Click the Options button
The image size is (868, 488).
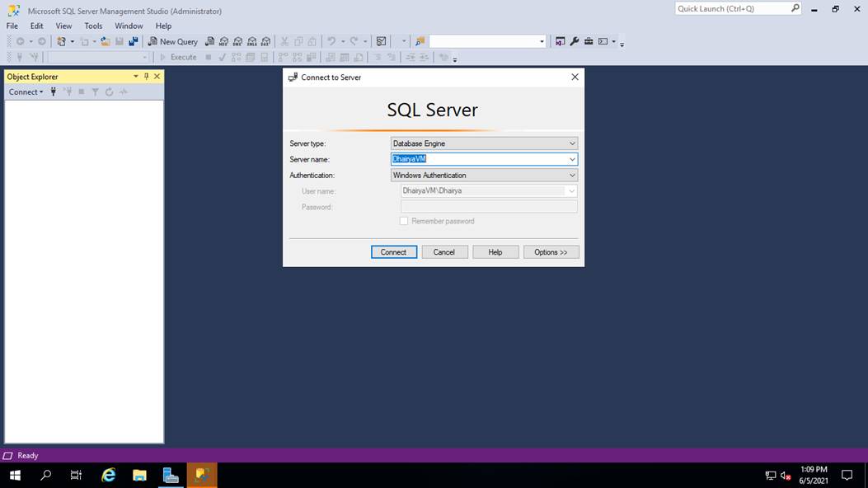[x=551, y=251]
